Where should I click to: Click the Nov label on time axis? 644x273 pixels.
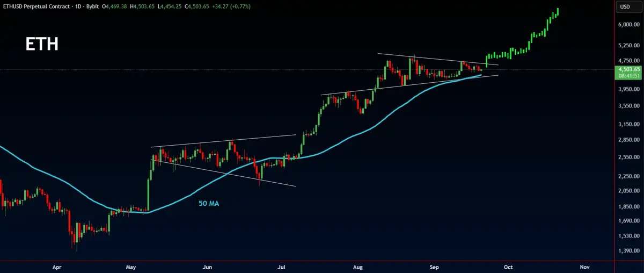(585, 267)
